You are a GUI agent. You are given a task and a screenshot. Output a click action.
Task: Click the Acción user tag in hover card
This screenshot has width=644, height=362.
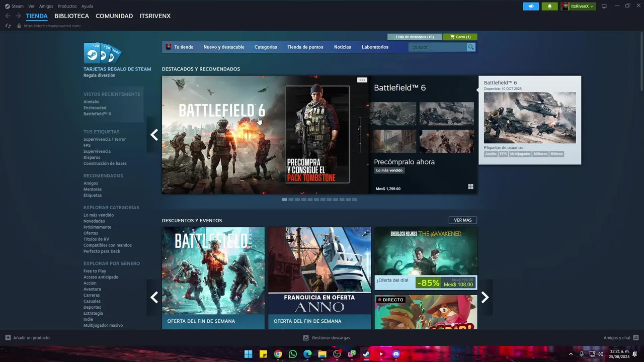(x=491, y=154)
